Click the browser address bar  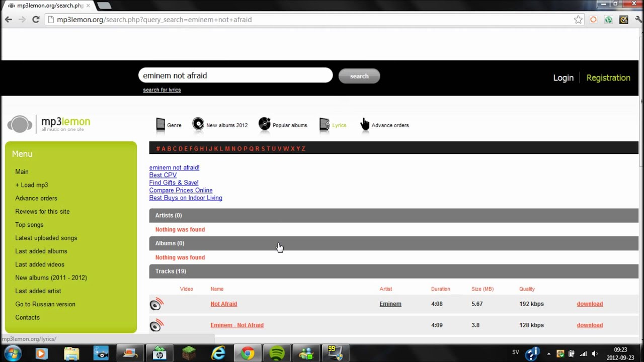(309, 20)
